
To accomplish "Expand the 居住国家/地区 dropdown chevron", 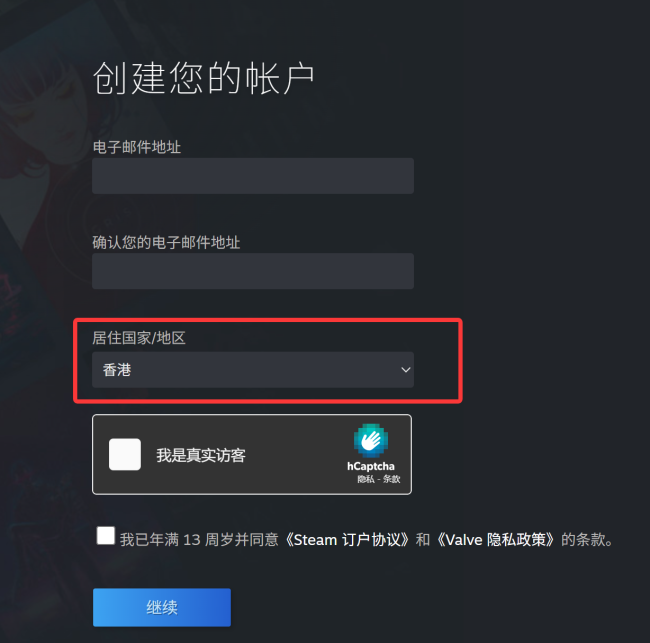I will tap(405, 370).
